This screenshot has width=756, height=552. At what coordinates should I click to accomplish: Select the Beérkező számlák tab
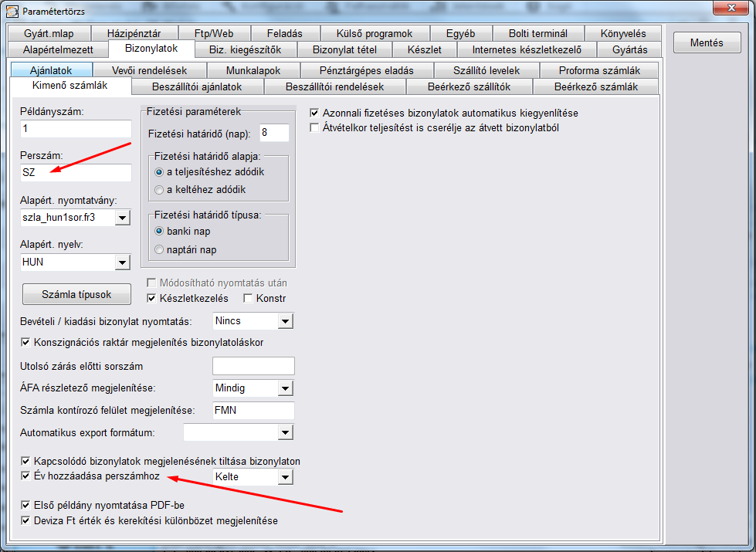(x=596, y=86)
